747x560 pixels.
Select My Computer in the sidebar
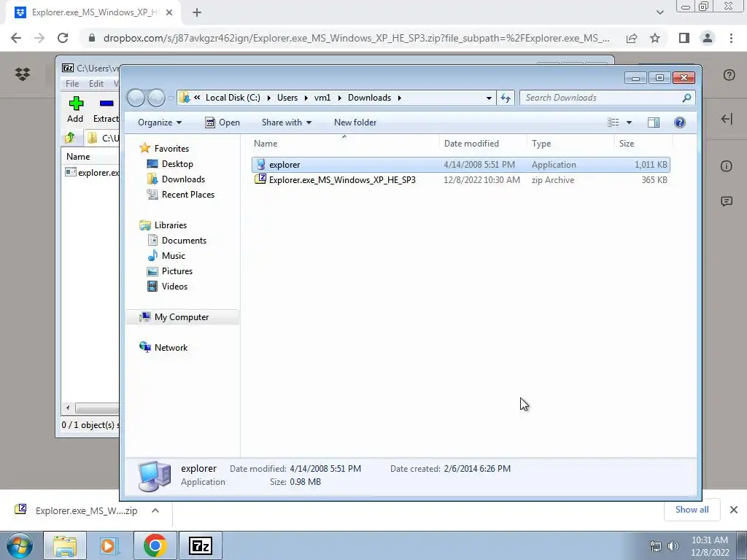point(182,317)
